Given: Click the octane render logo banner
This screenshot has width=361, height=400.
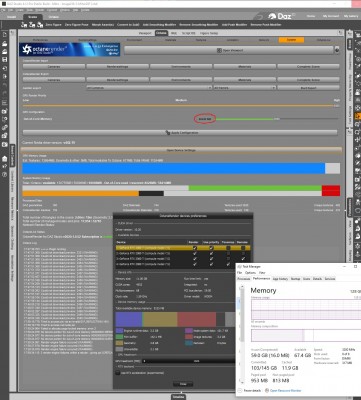Looking at the screenshot, I should pyautogui.click(x=69, y=50).
